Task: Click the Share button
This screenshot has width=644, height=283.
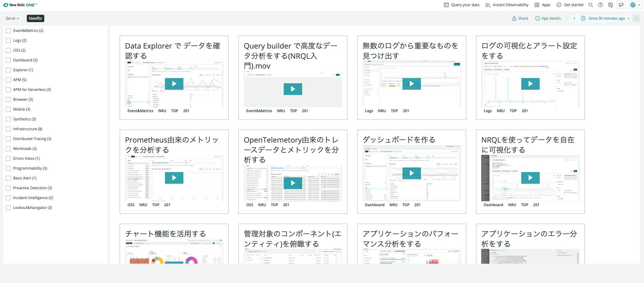Action: pos(520,18)
